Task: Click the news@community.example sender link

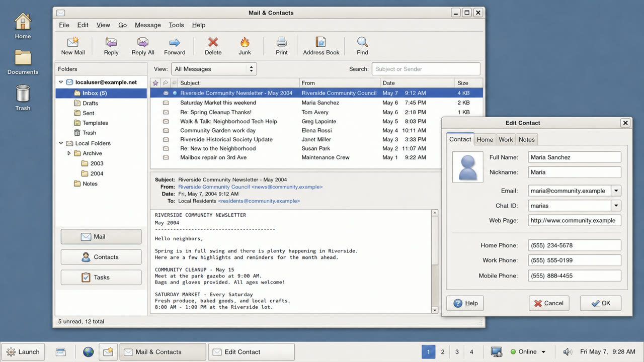Action: [287, 187]
